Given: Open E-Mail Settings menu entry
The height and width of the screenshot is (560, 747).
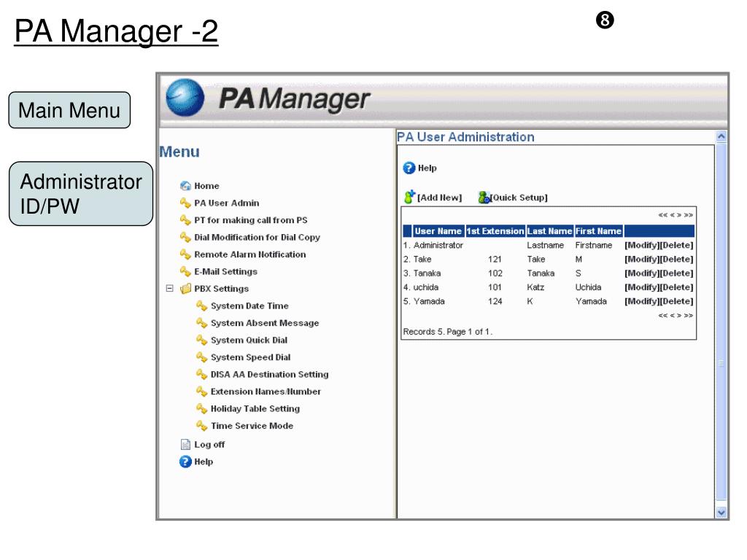Looking at the screenshot, I should [x=225, y=271].
